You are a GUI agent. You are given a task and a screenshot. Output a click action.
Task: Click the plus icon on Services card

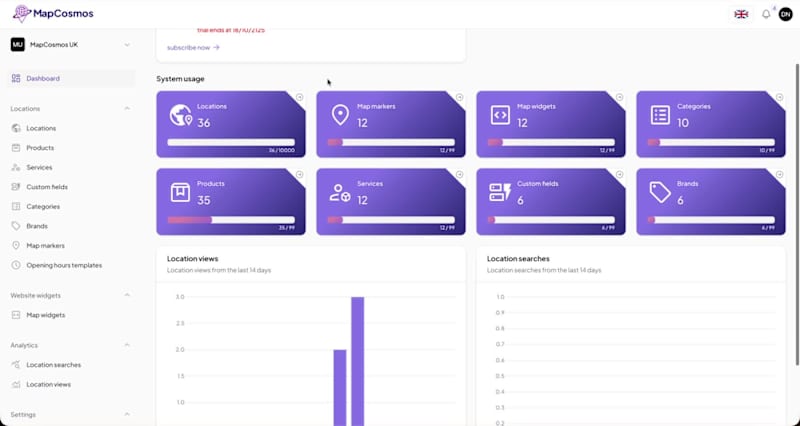pos(459,174)
